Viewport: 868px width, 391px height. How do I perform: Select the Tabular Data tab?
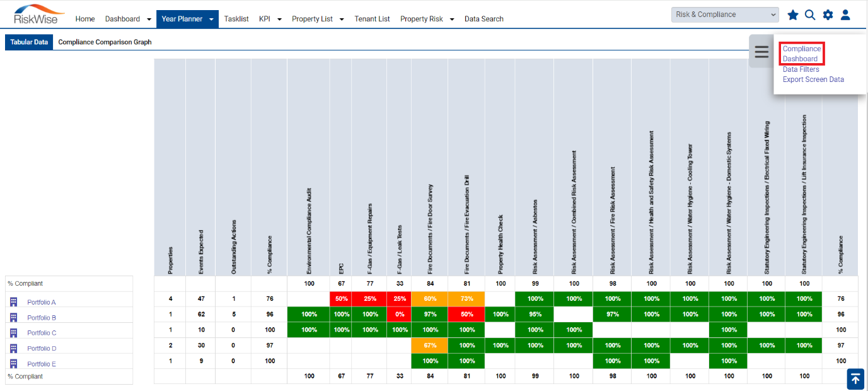(29, 42)
